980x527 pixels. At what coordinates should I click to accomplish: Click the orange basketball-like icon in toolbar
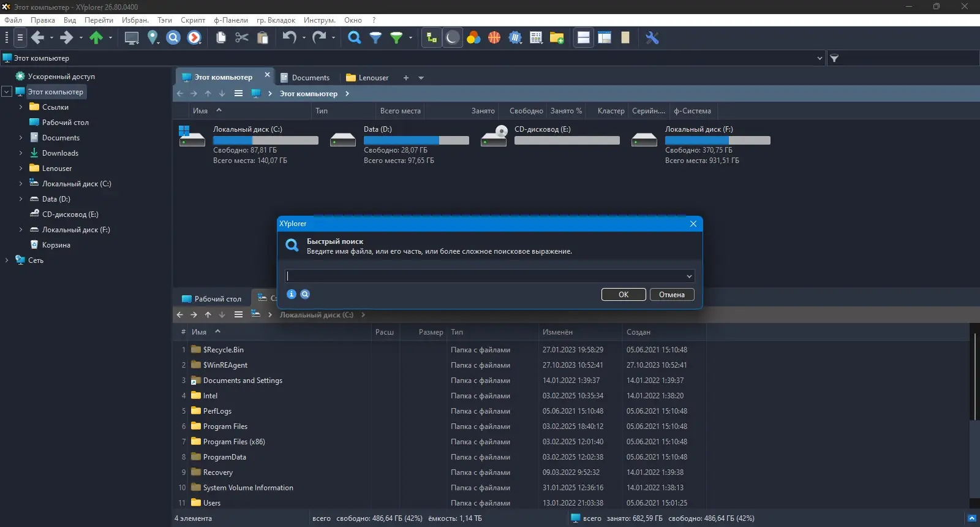point(494,38)
